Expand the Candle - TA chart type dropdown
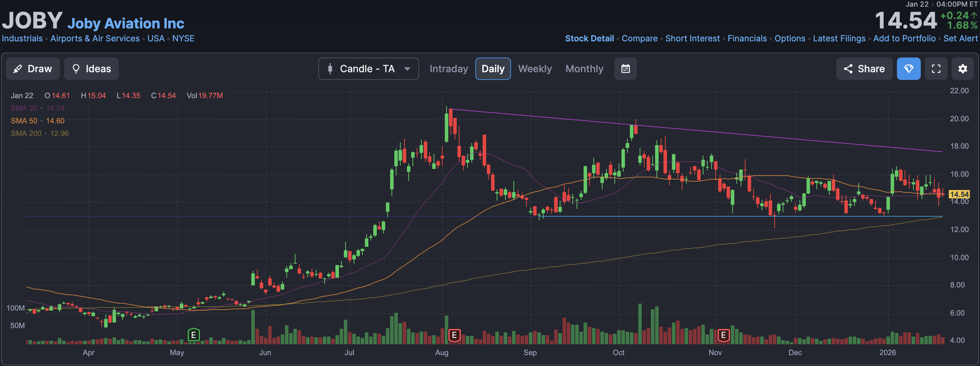Image resolution: width=980 pixels, height=366 pixels. pos(368,69)
